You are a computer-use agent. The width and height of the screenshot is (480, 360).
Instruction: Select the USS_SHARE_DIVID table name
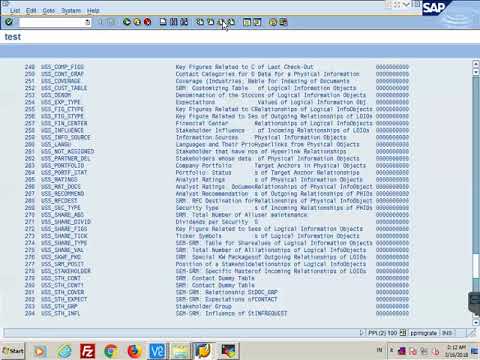tap(66, 222)
